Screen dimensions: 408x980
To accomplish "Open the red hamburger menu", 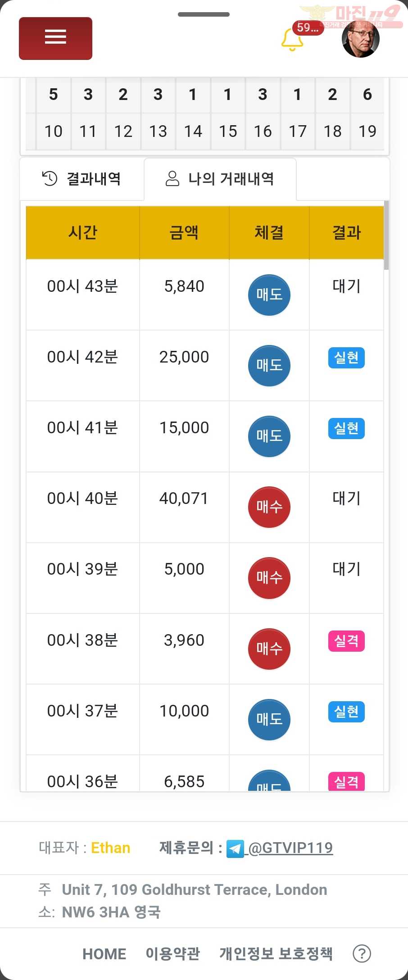I will pyautogui.click(x=55, y=38).
